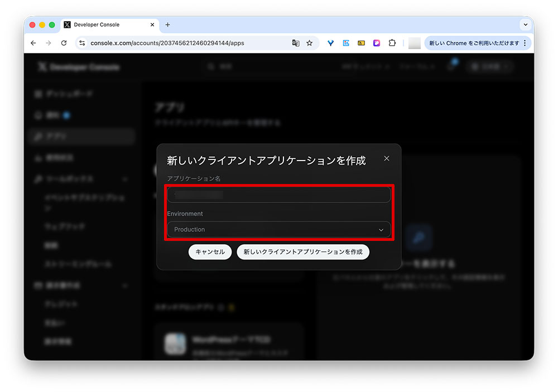Open a new tab with the plus button
This screenshot has width=558, height=392.
click(x=167, y=25)
